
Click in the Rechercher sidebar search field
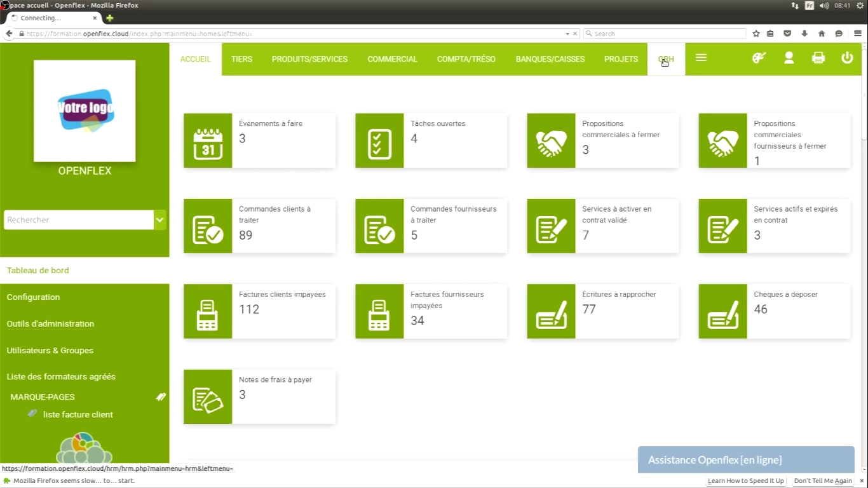click(x=79, y=220)
